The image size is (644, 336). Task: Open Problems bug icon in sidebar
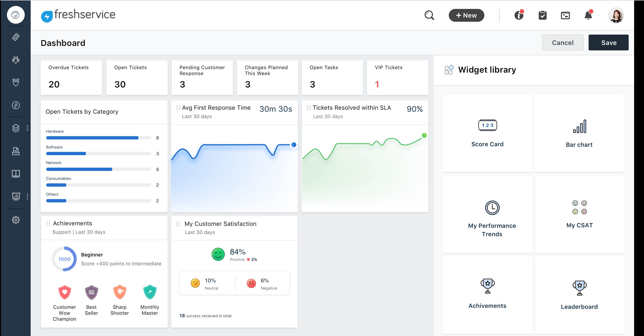coord(16,60)
